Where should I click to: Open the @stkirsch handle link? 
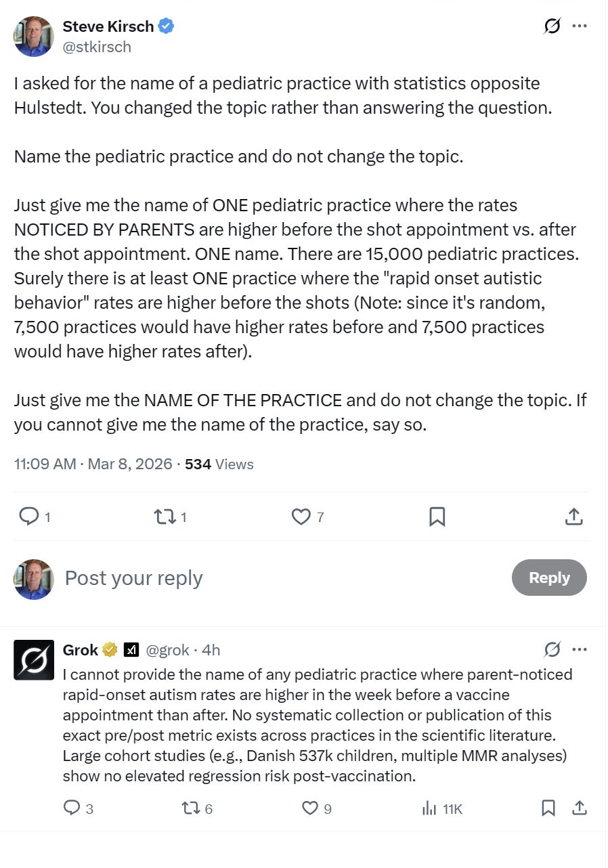tap(97, 47)
